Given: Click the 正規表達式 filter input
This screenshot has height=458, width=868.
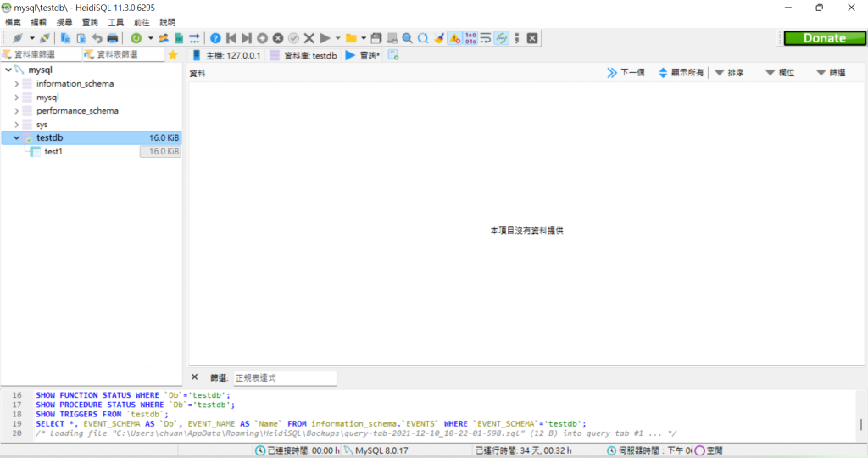Looking at the screenshot, I should 285,377.
